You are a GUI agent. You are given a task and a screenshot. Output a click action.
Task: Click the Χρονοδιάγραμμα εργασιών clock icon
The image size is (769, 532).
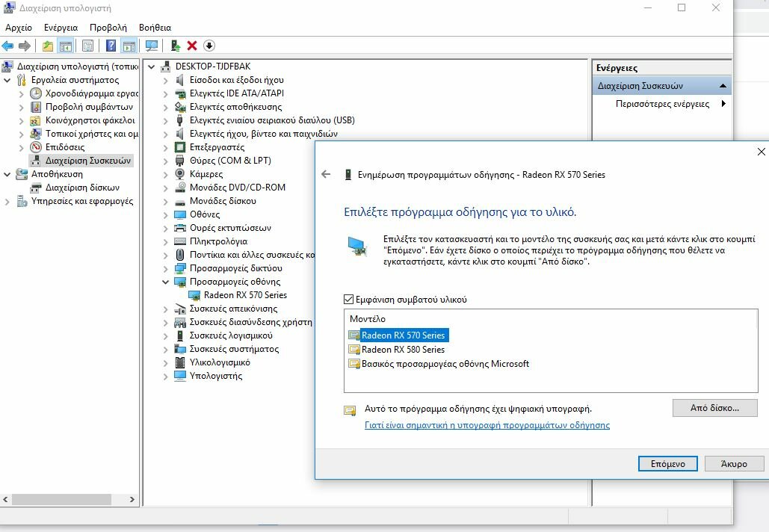[36, 93]
